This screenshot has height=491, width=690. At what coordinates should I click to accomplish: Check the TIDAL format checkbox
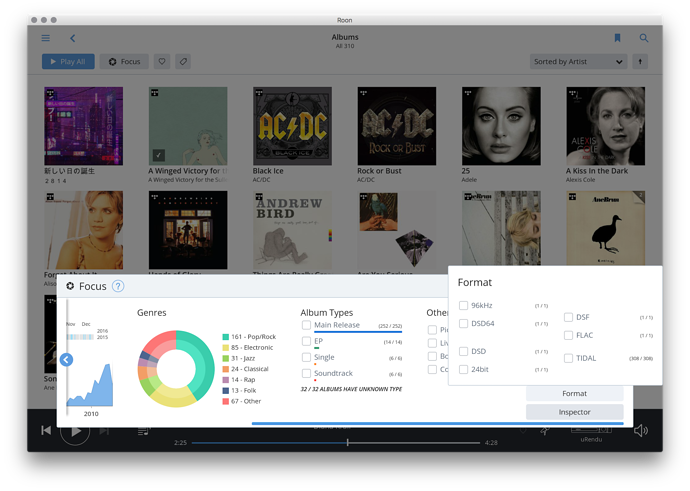569,358
